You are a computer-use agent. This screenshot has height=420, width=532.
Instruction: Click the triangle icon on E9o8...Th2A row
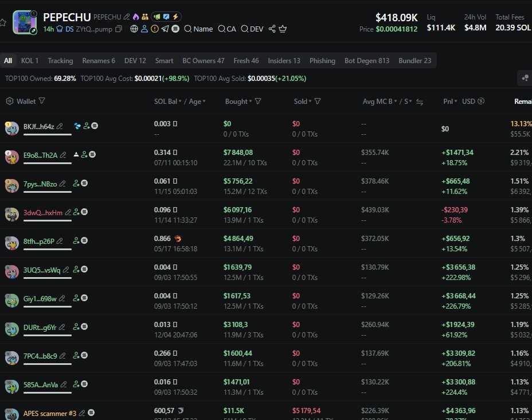click(76, 154)
